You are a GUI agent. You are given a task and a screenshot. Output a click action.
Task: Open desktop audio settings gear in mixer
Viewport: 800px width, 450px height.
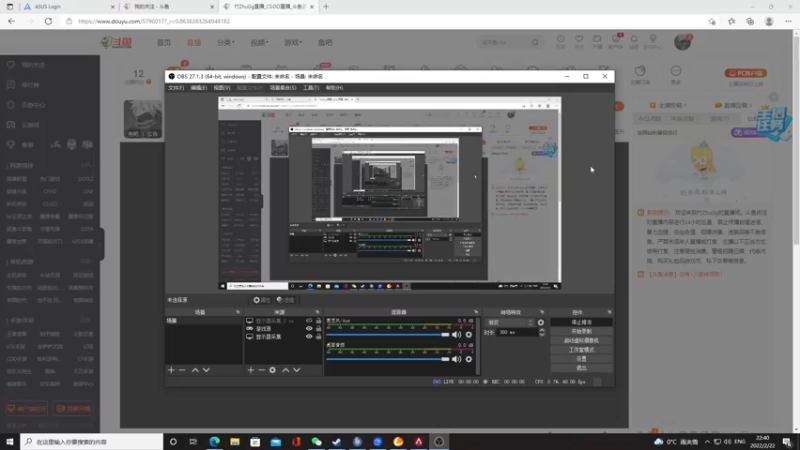pyautogui.click(x=468, y=359)
